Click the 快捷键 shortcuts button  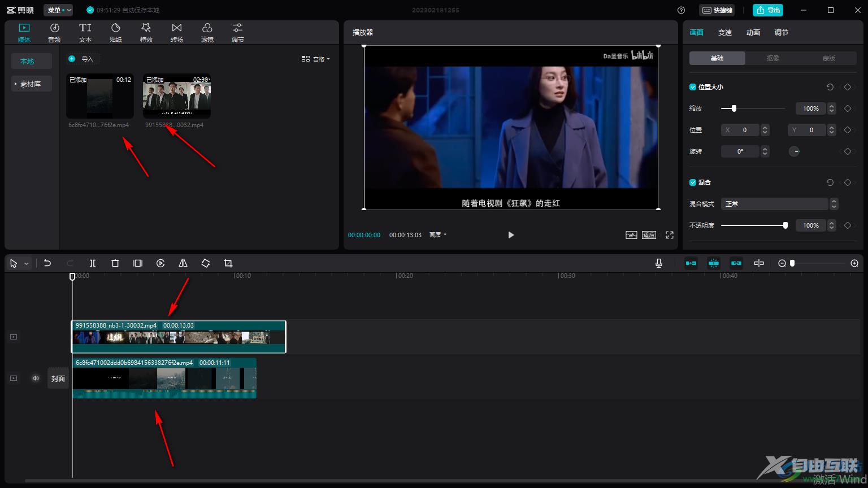click(717, 10)
